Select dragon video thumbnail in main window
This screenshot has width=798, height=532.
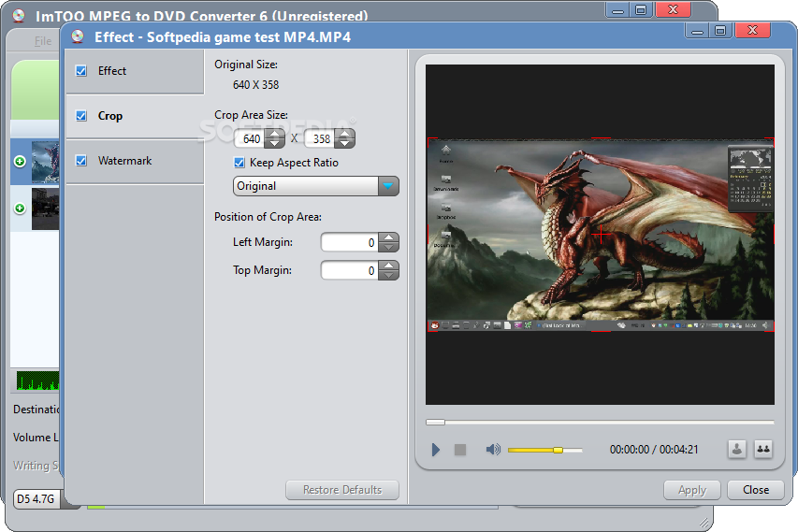point(45,162)
